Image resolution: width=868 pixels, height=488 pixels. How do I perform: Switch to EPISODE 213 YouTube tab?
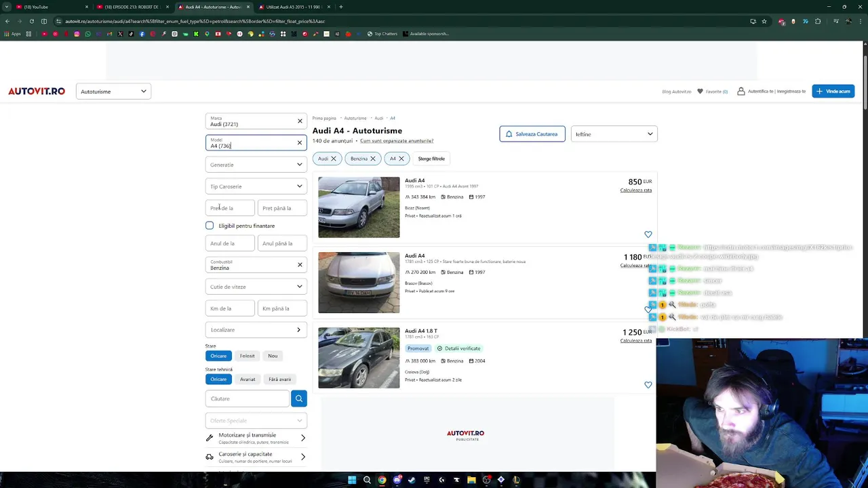(132, 7)
